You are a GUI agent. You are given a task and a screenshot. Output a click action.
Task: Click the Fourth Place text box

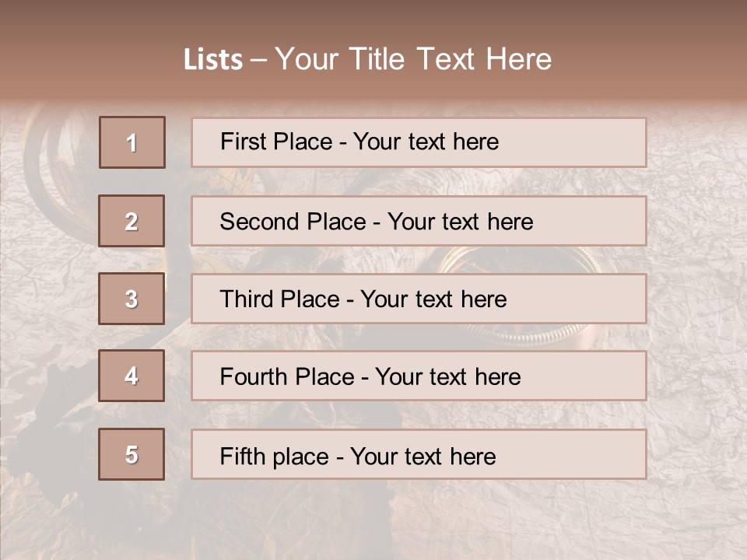419,376
